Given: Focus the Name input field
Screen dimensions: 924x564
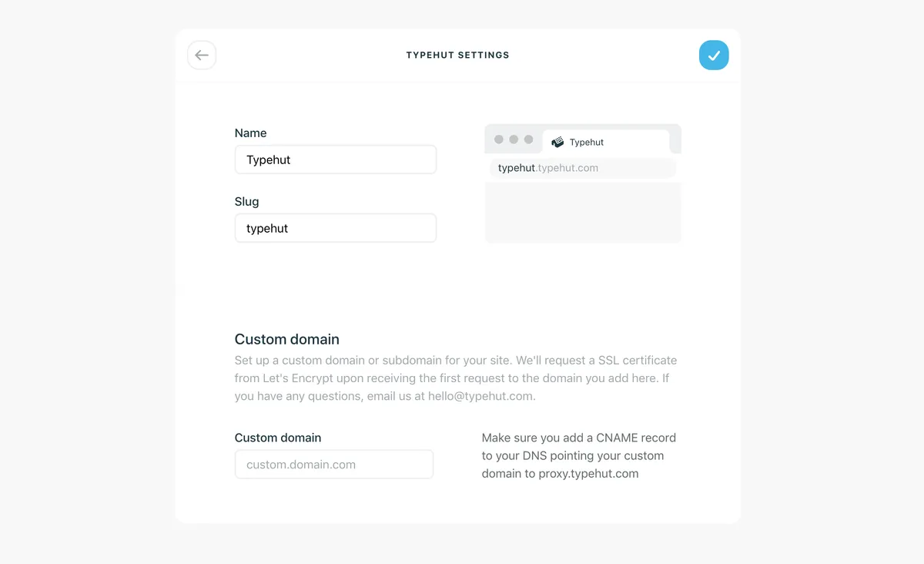Looking at the screenshot, I should [336, 160].
